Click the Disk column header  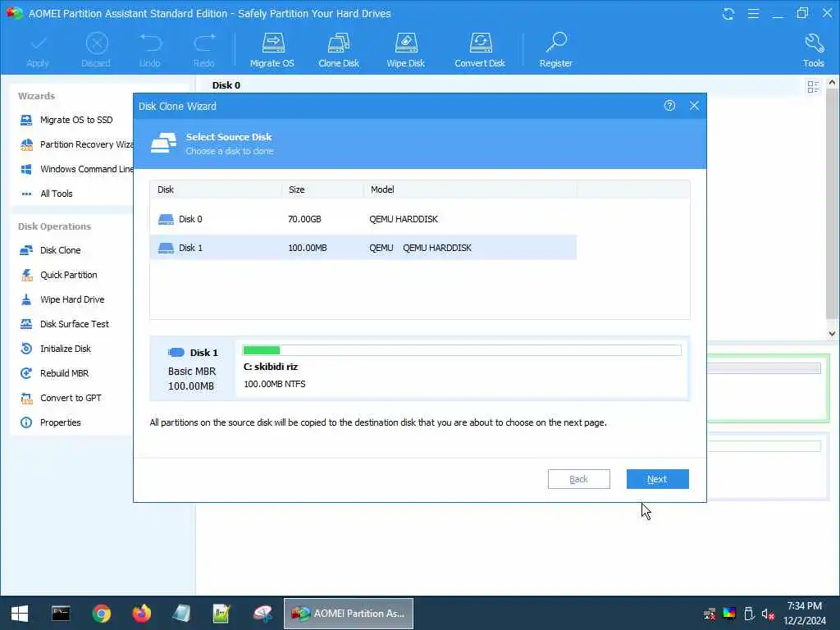[x=216, y=189]
